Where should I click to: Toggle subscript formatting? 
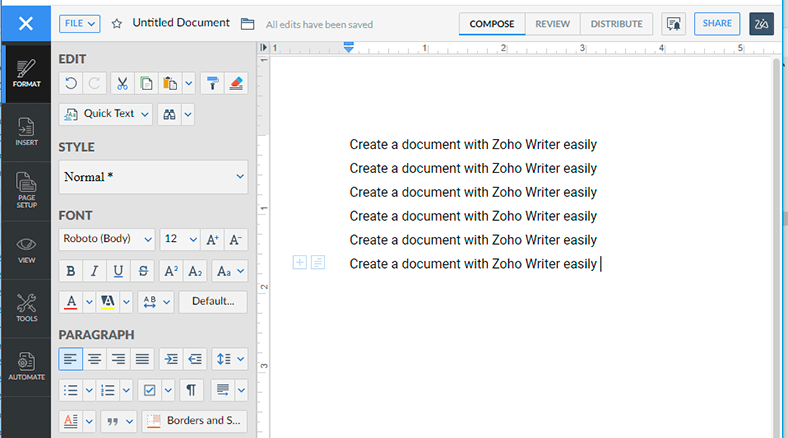coord(195,271)
